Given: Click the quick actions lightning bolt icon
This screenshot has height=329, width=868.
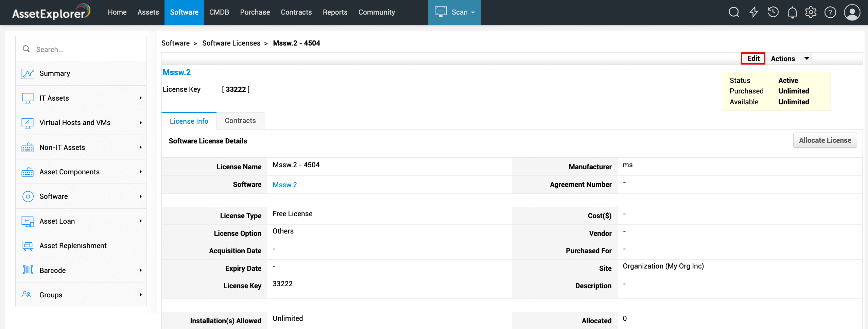Looking at the screenshot, I should 754,12.
